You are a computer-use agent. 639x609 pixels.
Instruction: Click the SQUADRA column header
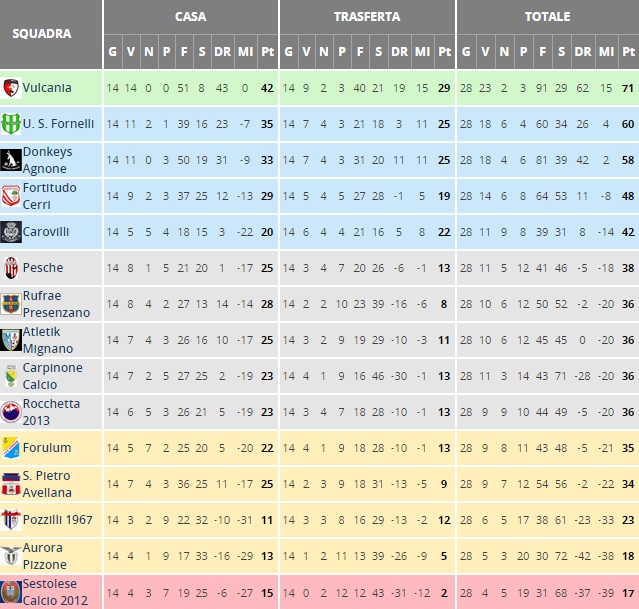click(42, 33)
